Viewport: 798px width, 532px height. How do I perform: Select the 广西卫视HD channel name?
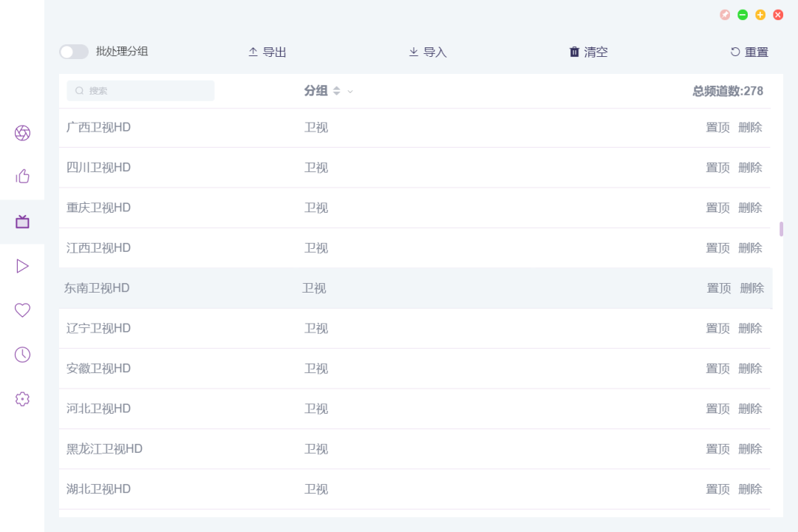pyautogui.click(x=99, y=127)
